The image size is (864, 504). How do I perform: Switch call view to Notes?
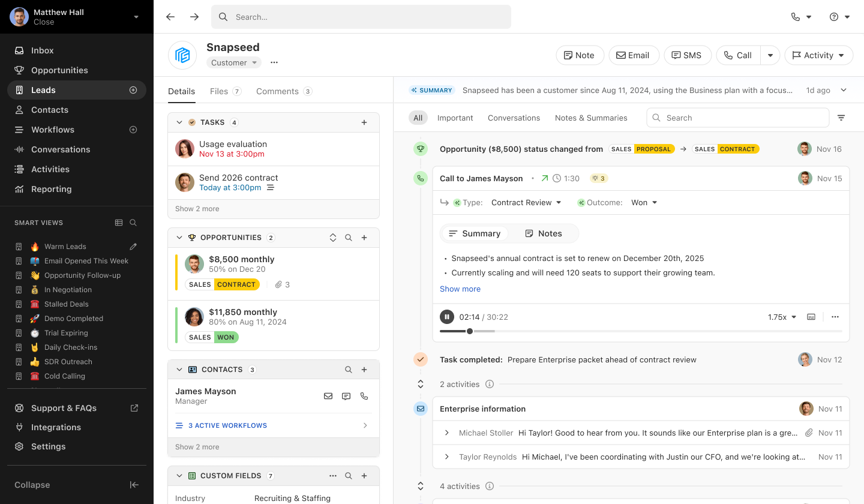point(544,233)
